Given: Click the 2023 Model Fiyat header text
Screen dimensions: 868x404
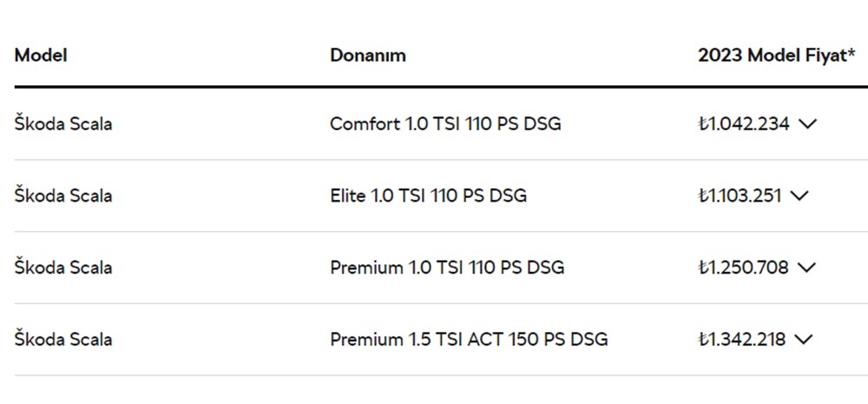Looking at the screenshot, I should point(772,55).
